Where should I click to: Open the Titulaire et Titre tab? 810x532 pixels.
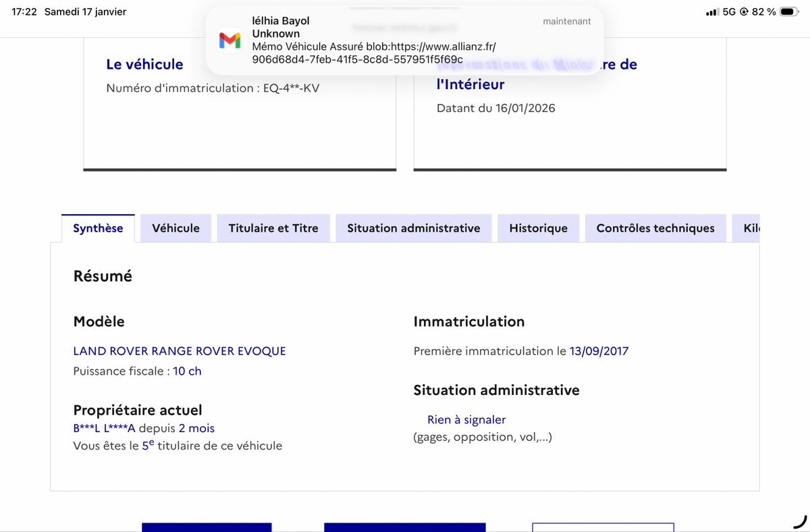click(273, 228)
